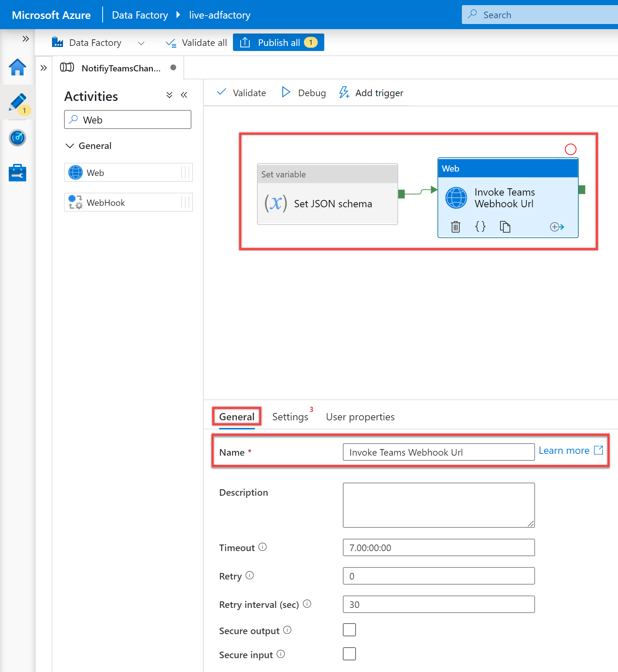
Task: Click Data Factory breadcrumb link
Action: pos(140,15)
